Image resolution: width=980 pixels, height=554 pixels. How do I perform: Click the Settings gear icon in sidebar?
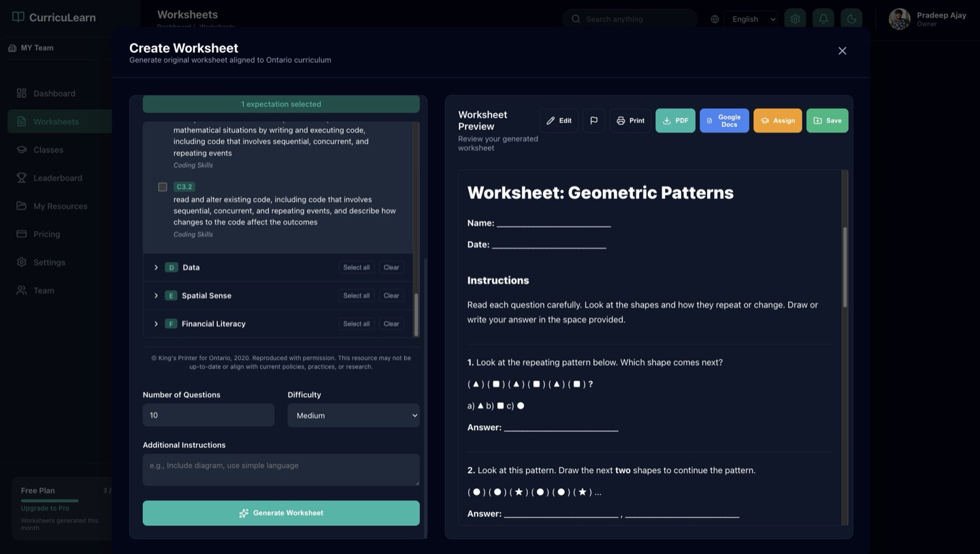22,262
